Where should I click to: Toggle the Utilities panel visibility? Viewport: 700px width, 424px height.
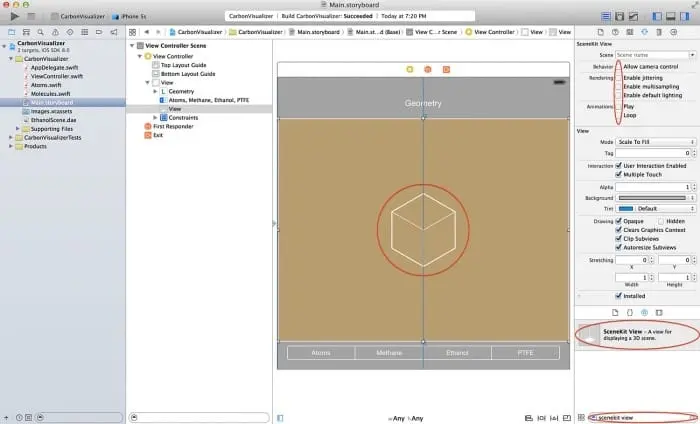click(x=685, y=17)
